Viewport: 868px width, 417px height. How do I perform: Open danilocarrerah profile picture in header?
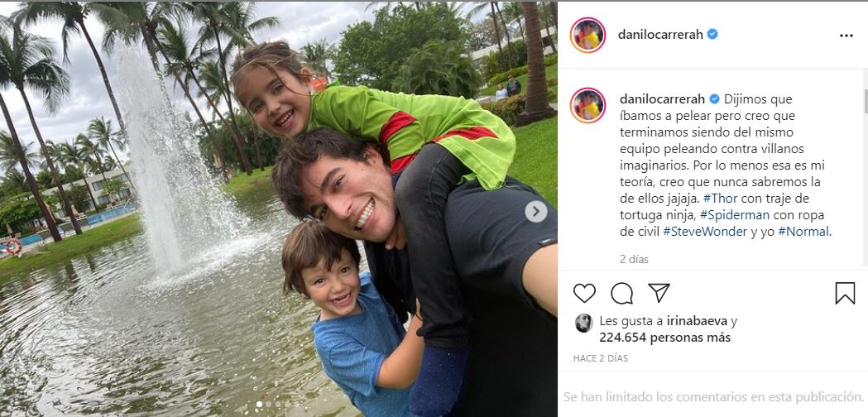tap(587, 35)
